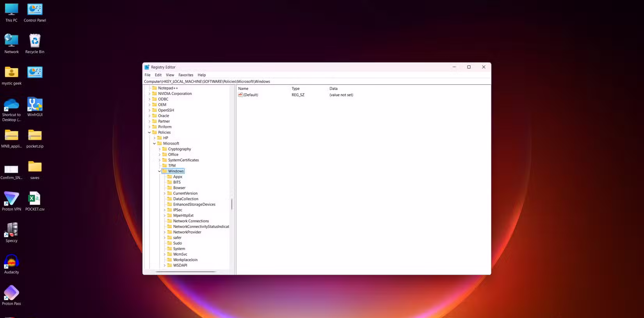
Task: Select the Sudo key
Action: pos(177,243)
